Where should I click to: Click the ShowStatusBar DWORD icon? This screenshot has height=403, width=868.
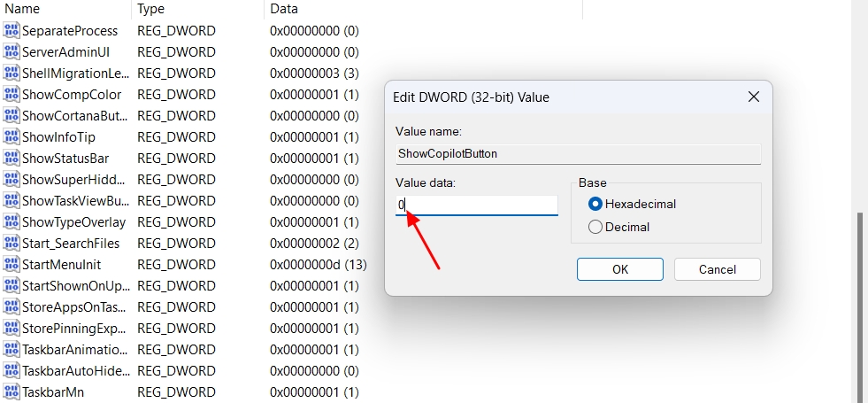tap(11, 159)
